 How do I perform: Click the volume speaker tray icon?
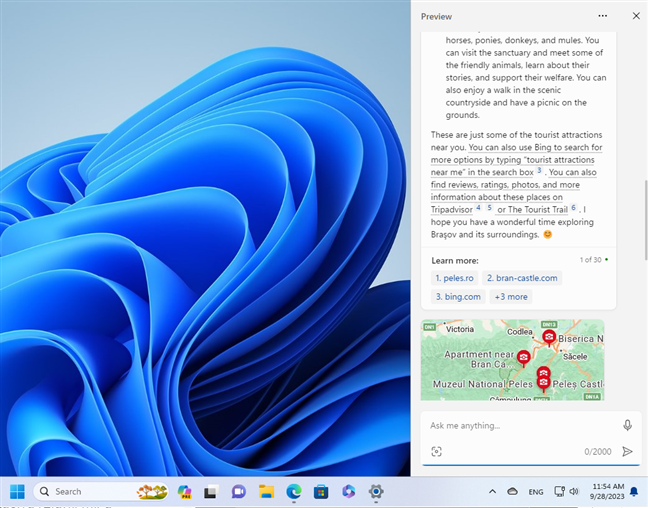(574, 491)
